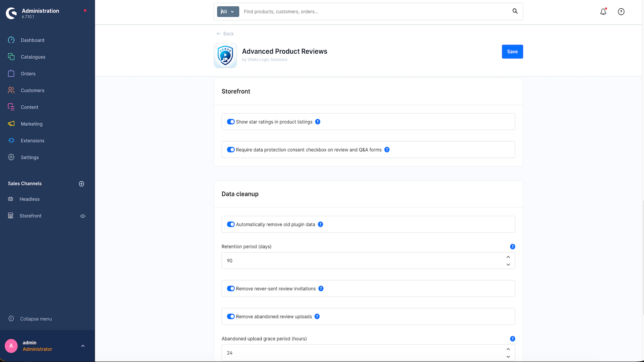Open the All search filter dropdown
This screenshot has height=362, width=644.
228,12
